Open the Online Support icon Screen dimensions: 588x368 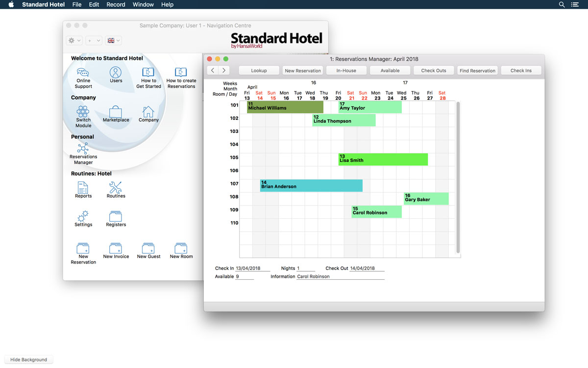83,73
